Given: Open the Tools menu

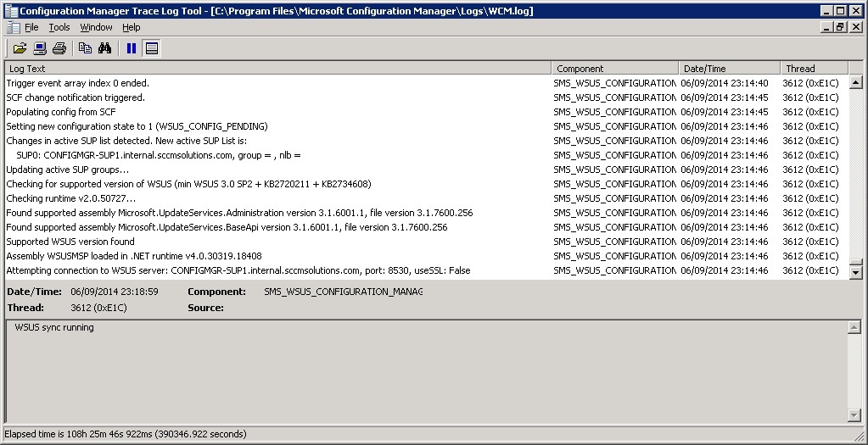Looking at the screenshot, I should tap(59, 27).
